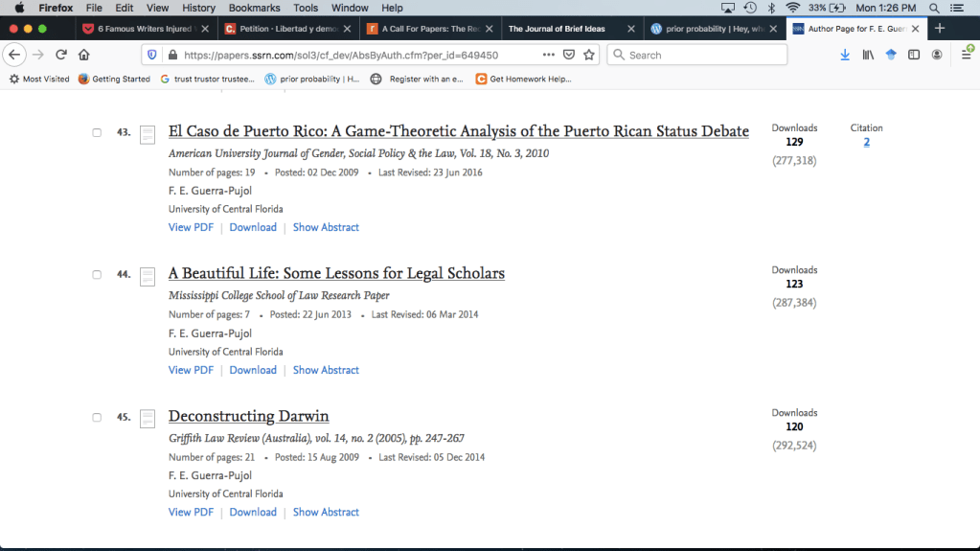Tick the checkbox for paper 45
This screenshot has width=980, height=551.
[97, 418]
